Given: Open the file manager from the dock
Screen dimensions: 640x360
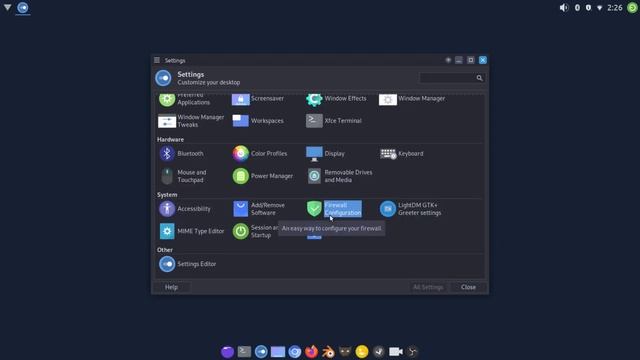Looking at the screenshot, I should [278, 351].
